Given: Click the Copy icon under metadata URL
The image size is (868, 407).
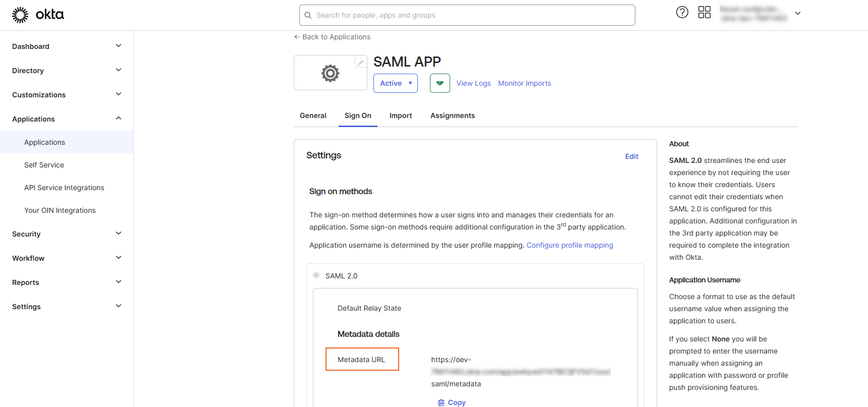Looking at the screenshot, I should pos(442,402).
